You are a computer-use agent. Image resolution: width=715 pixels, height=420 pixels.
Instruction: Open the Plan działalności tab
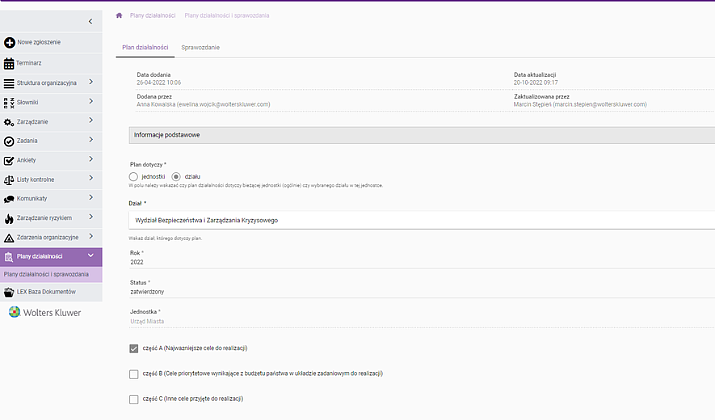pyautogui.click(x=142, y=47)
